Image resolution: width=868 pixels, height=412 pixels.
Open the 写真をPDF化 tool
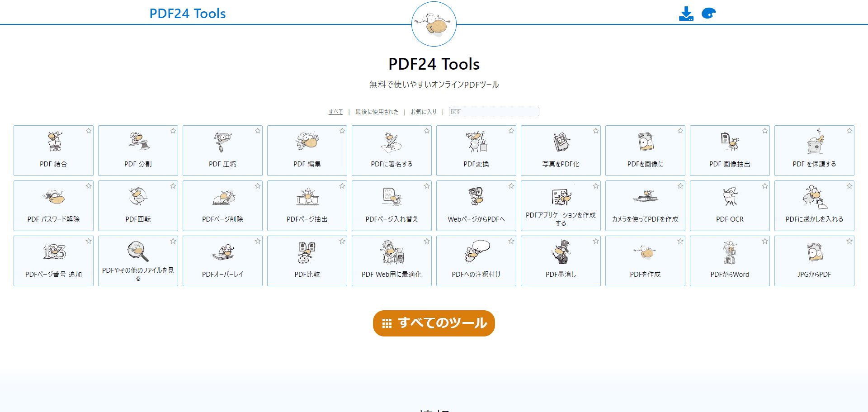click(561, 151)
